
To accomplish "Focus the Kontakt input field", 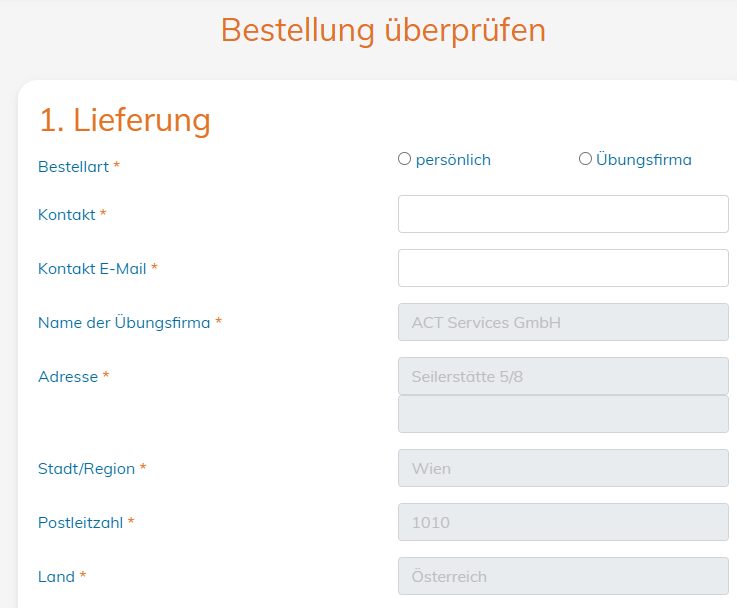I will [563, 214].
